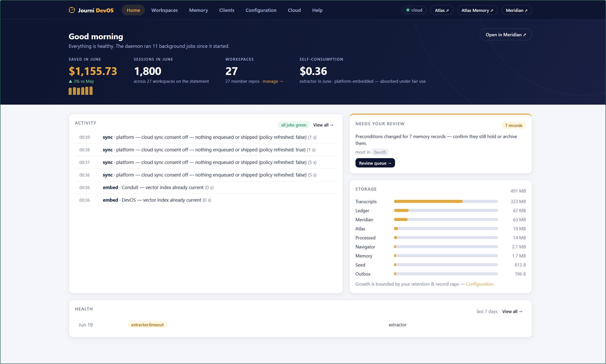Image resolution: width=606 pixels, height=364 pixels.
Task: Click the last 7 days label
Action: point(487,312)
